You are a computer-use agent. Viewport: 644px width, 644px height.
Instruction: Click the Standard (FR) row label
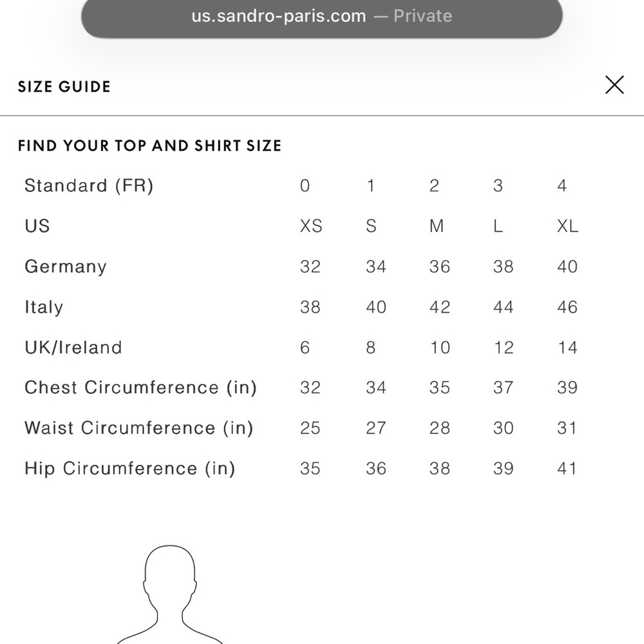click(89, 185)
